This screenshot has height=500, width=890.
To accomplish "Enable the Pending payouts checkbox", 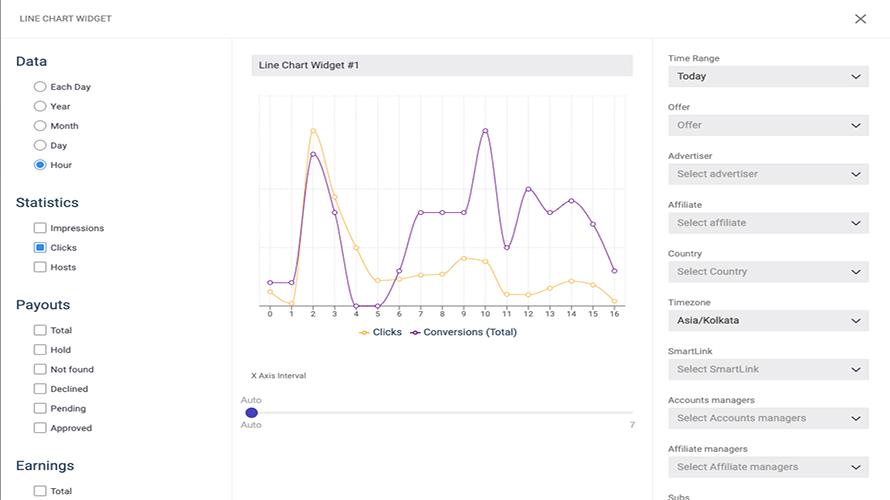I will click(40, 408).
